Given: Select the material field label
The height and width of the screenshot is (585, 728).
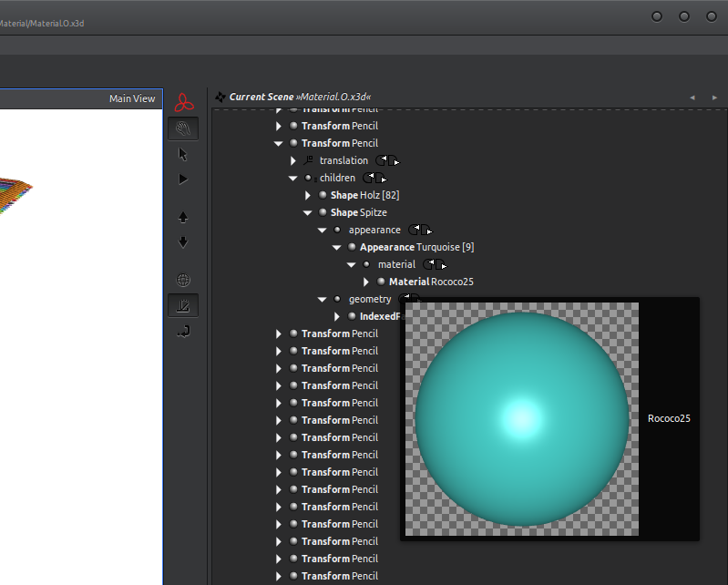Looking at the screenshot, I should (x=396, y=264).
